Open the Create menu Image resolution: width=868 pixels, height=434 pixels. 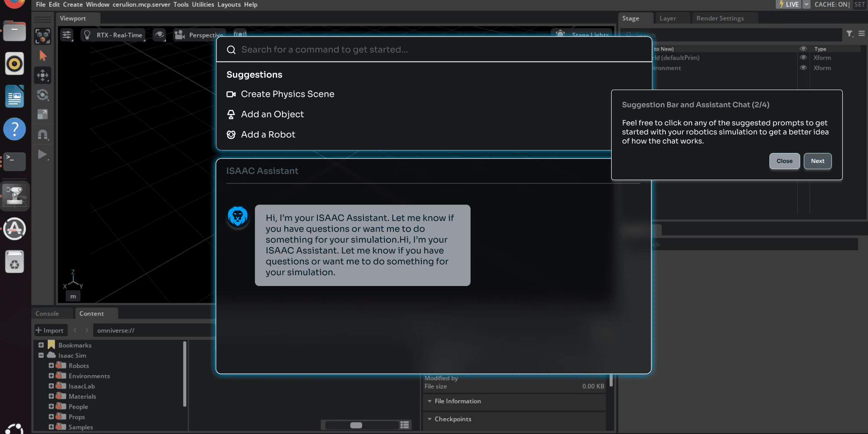click(73, 5)
